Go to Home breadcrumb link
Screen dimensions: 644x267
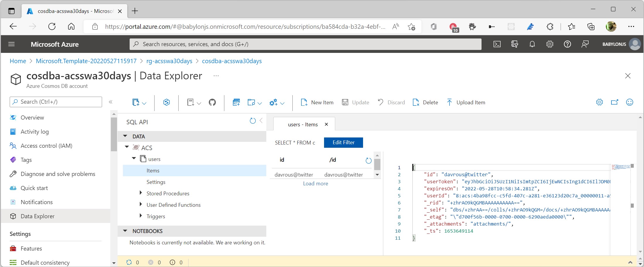pyautogui.click(x=18, y=61)
